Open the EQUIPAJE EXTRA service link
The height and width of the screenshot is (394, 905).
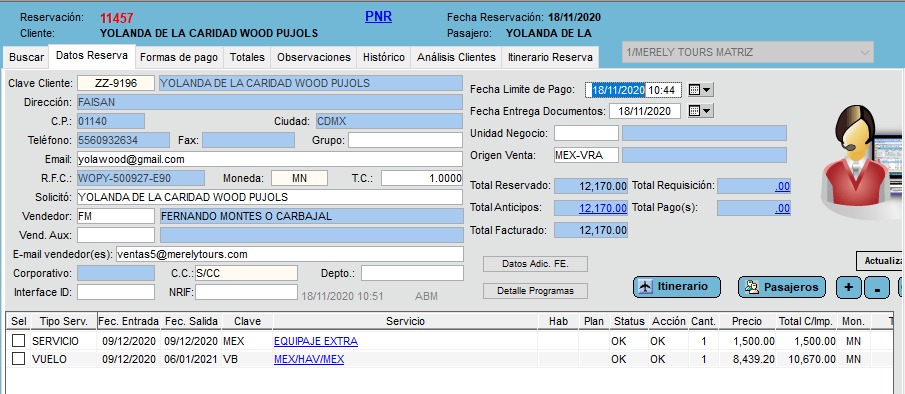tap(316, 341)
